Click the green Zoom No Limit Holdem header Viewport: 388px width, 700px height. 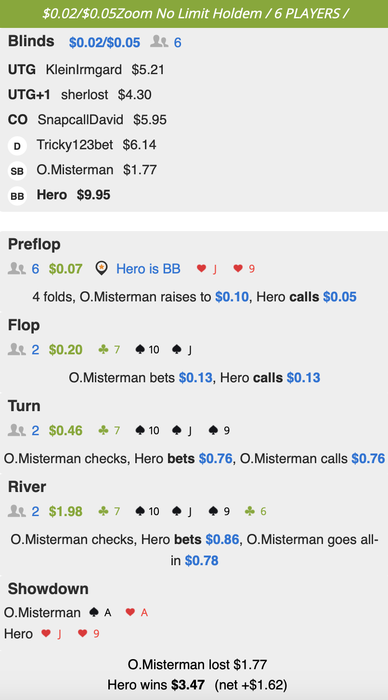(194, 14)
